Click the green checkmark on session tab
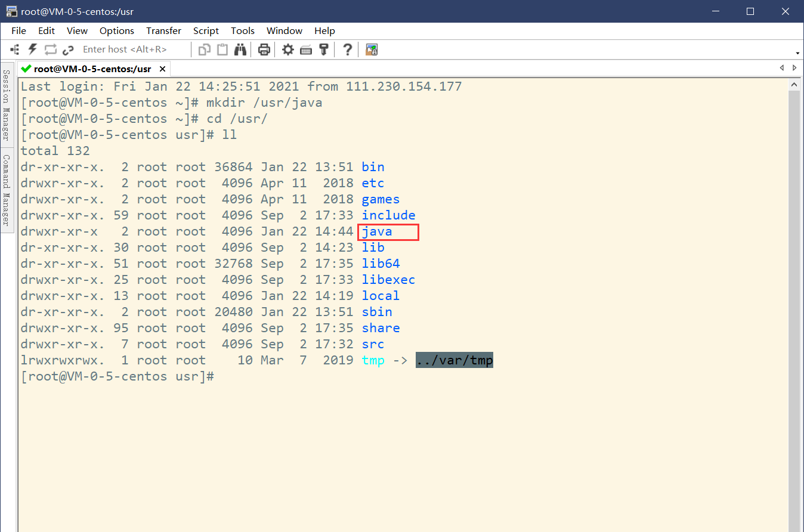Image resolution: width=804 pixels, height=532 pixels. pos(26,69)
